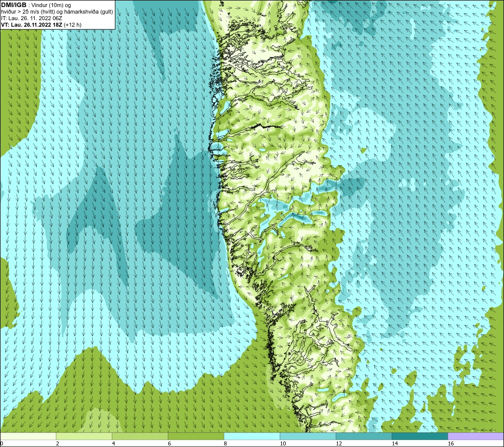Click the legend value label 12
Screen dimensions: 504x447
[339, 444]
